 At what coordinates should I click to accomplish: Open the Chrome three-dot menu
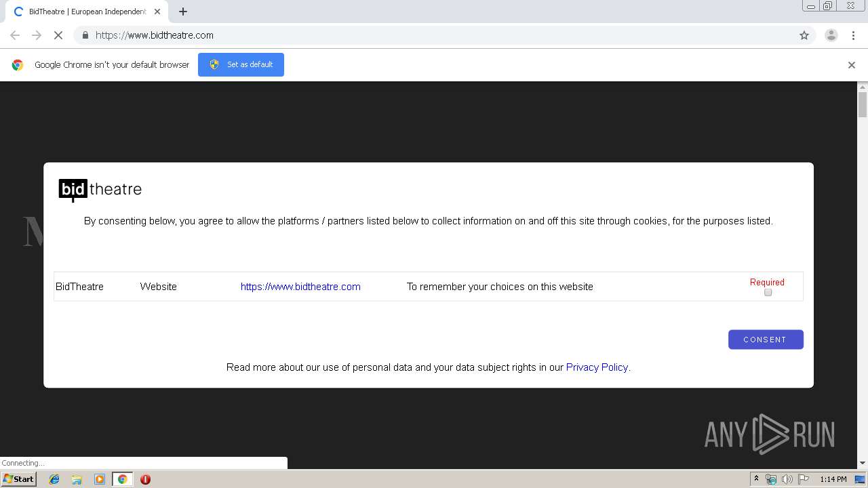click(x=853, y=35)
